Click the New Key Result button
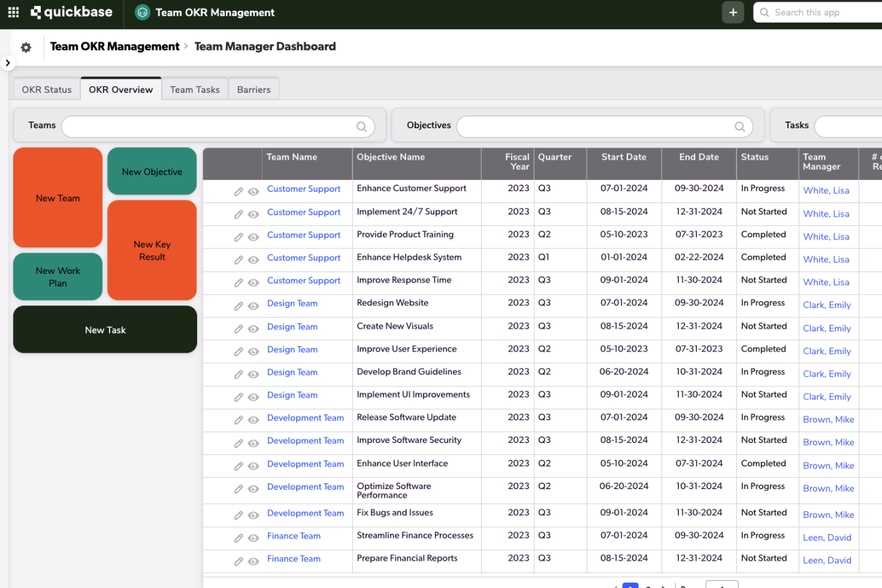 152,251
